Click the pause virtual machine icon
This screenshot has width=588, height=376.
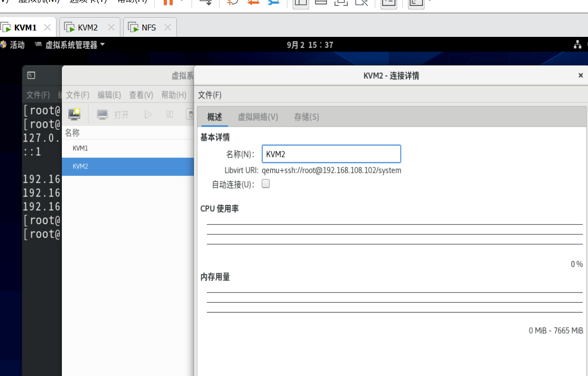tap(169, 115)
